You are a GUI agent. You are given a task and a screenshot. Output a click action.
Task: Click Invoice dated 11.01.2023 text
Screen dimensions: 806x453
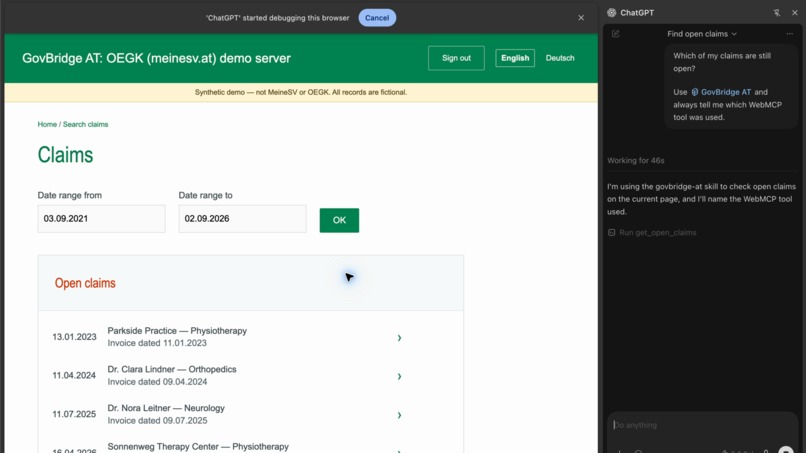pyautogui.click(x=157, y=343)
